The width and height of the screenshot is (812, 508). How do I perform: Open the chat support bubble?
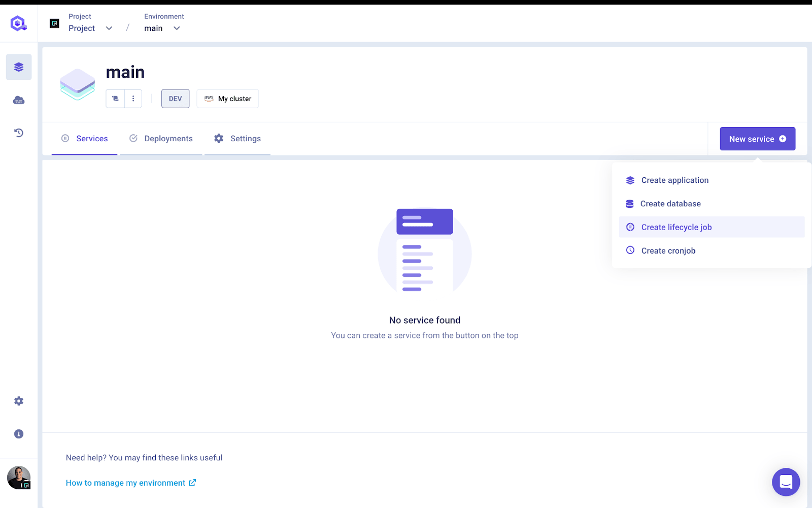click(786, 482)
